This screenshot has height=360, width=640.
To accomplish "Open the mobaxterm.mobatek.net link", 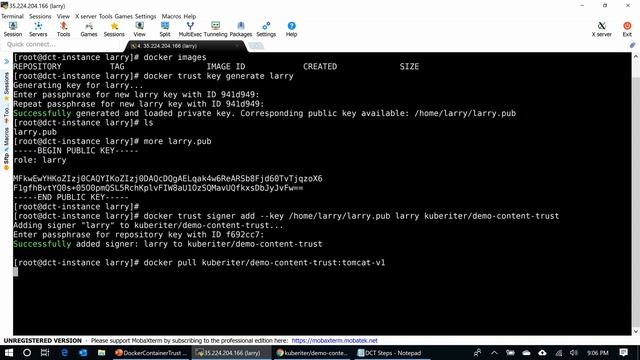I will pos(334,340).
